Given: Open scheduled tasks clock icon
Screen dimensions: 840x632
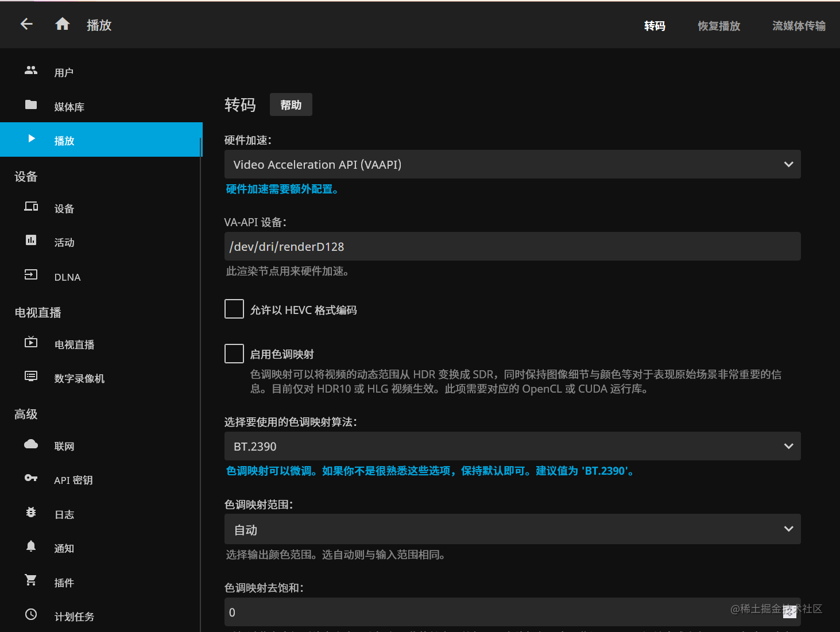Looking at the screenshot, I should (31, 615).
